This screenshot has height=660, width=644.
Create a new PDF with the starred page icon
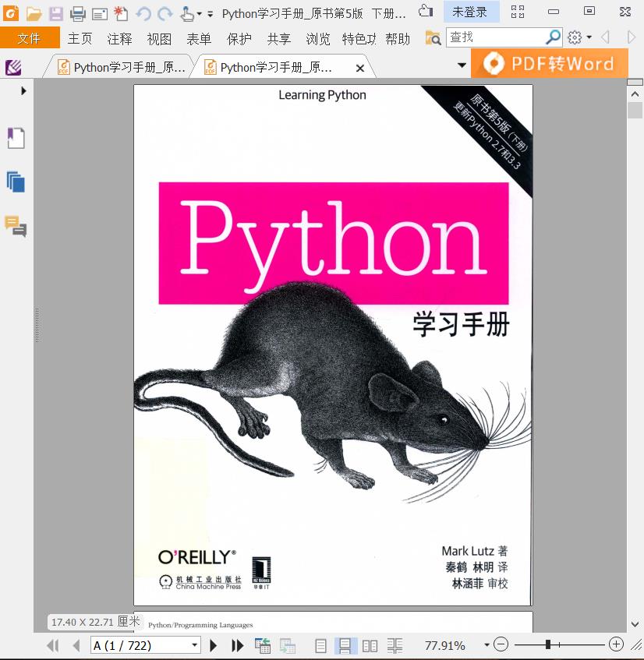[121, 14]
